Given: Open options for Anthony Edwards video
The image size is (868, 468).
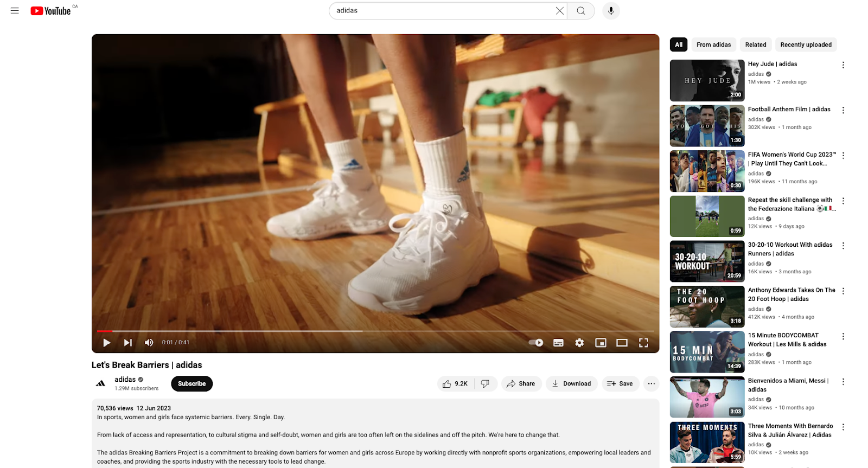Looking at the screenshot, I should (843, 291).
